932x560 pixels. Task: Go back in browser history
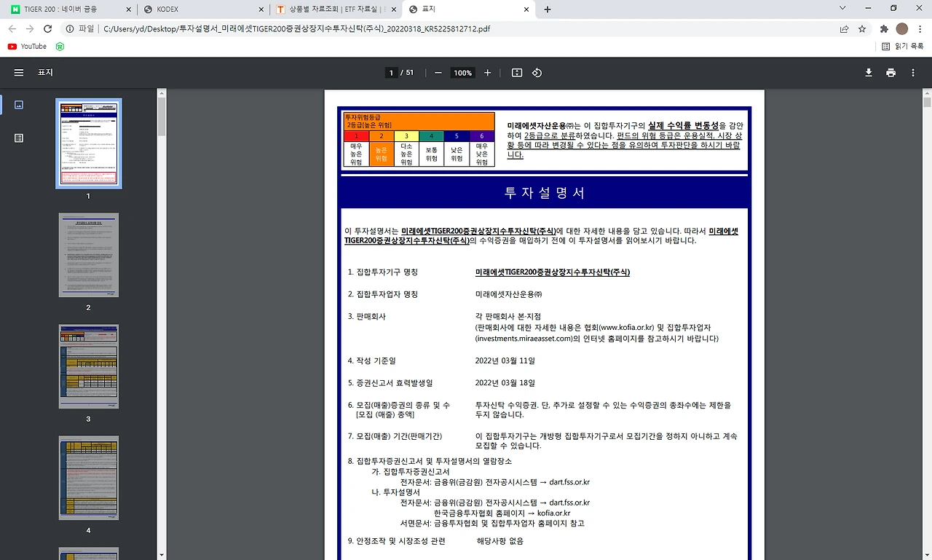point(12,29)
